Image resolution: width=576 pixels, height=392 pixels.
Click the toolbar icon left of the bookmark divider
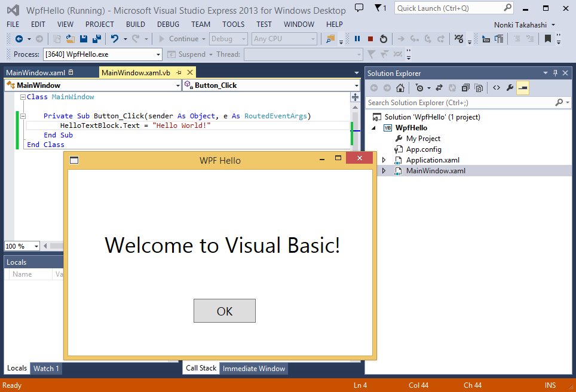pyautogui.click(x=530, y=39)
